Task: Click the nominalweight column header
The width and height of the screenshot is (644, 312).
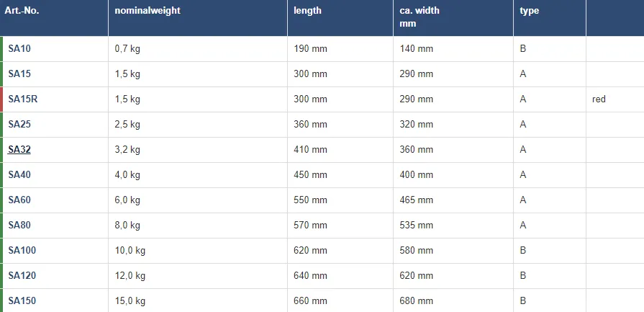Action: (x=148, y=11)
